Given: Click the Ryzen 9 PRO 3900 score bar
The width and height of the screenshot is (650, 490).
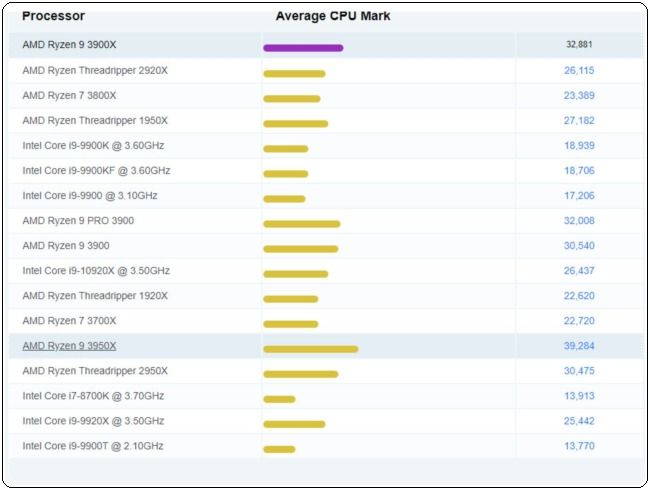Looking at the screenshot, I should 302,224.
